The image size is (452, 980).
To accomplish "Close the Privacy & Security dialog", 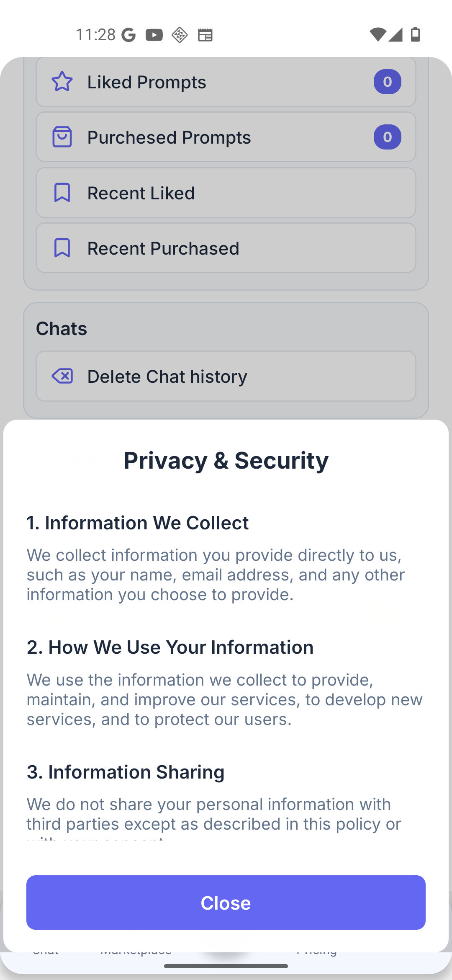I will pyautogui.click(x=226, y=903).
